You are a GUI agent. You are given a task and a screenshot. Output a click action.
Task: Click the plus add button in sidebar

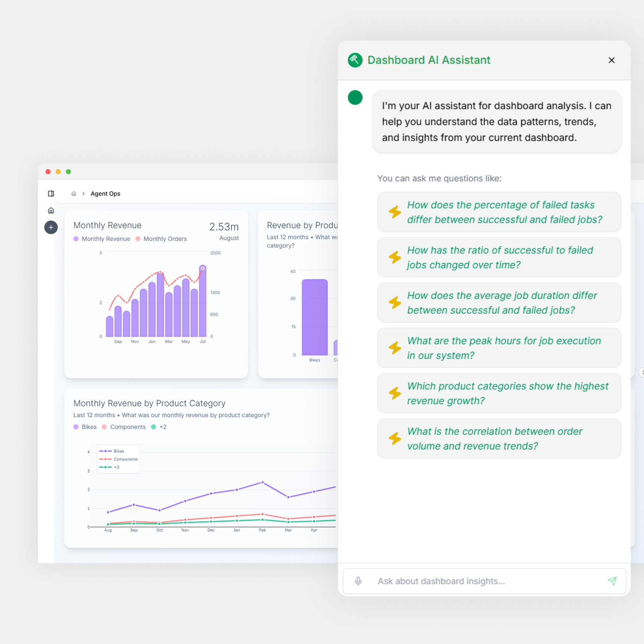pyautogui.click(x=51, y=227)
